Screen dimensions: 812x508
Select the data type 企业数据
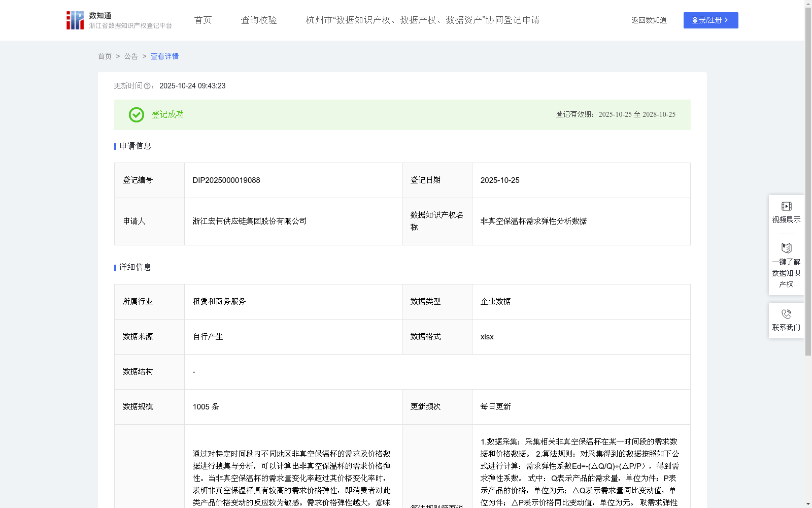coord(495,302)
